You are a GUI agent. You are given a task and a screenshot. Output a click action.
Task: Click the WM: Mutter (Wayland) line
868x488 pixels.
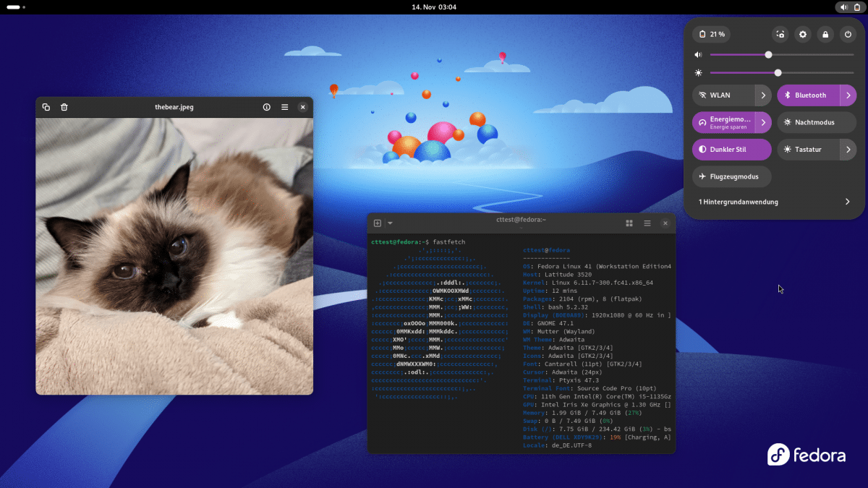coord(558,332)
